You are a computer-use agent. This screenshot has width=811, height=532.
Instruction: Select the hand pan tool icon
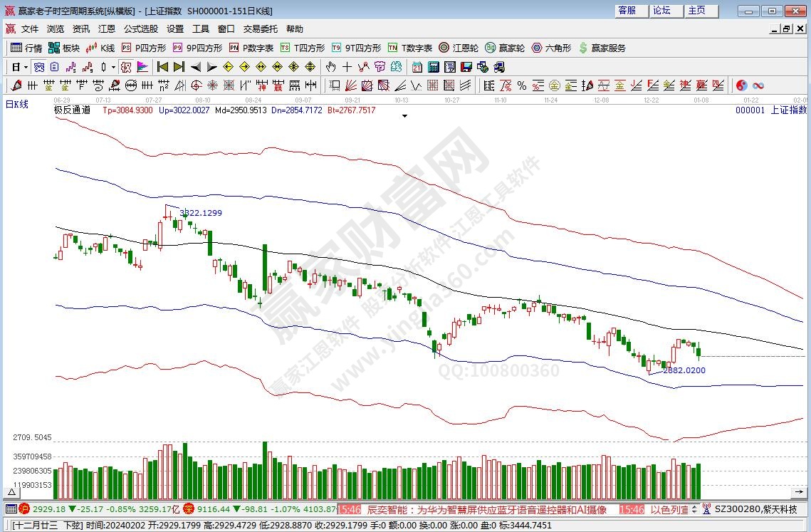coord(330,67)
